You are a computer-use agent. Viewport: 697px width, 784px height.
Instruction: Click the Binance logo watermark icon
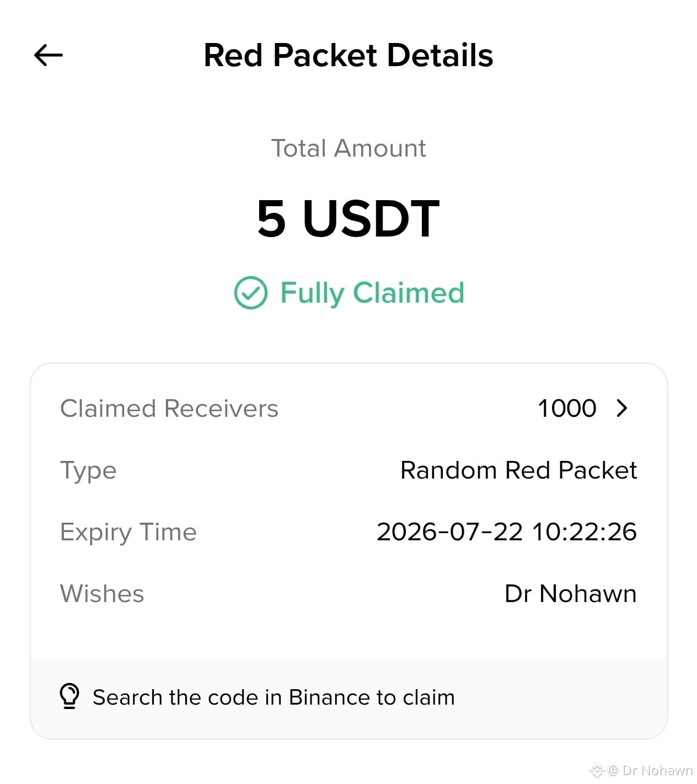pos(597,770)
